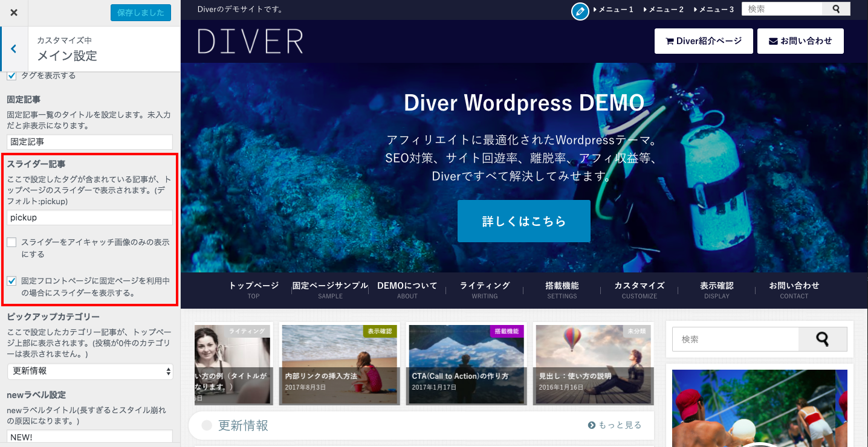Image resolution: width=868 pixels, height=447 pixels.
Task: Go to カスタマイズ nav item
Action: (x=640, y=290)
